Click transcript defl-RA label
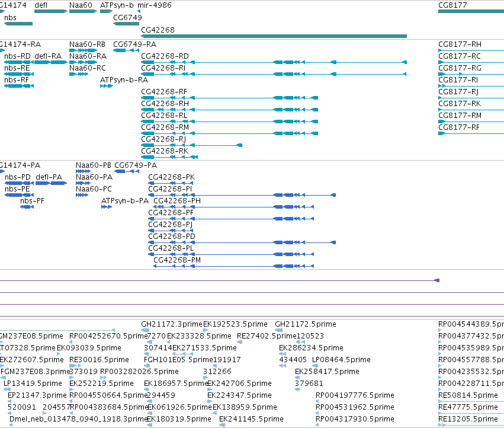This screenshot has height=428, width=504. click(x=48, y=56)
